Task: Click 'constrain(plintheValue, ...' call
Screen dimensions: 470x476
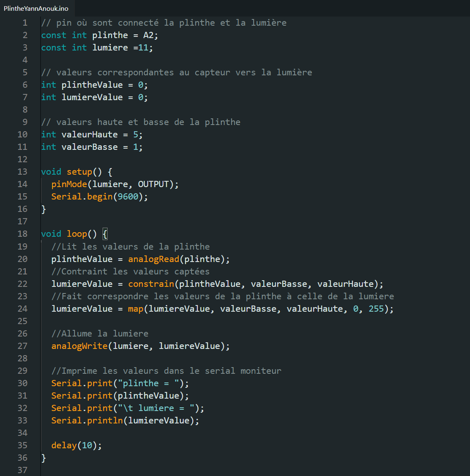Action: (256, 284)
